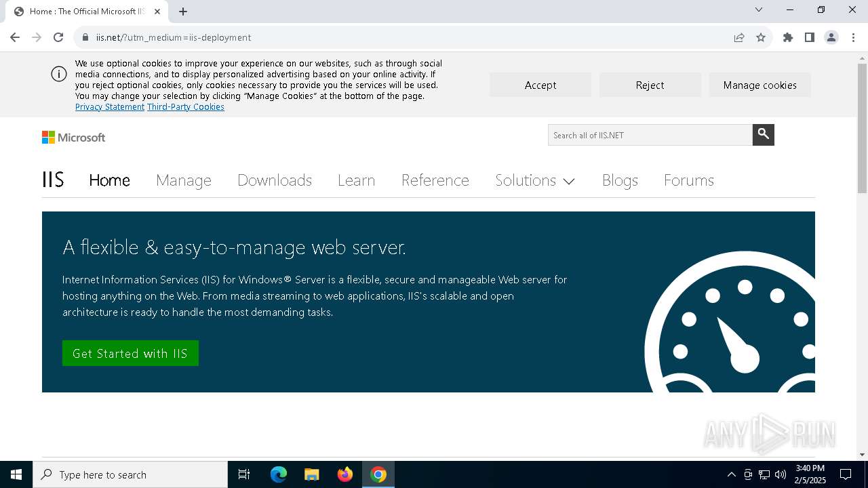Click the cookie info circle icon
This screenshot has height=488, width=868.
(59, 74)
